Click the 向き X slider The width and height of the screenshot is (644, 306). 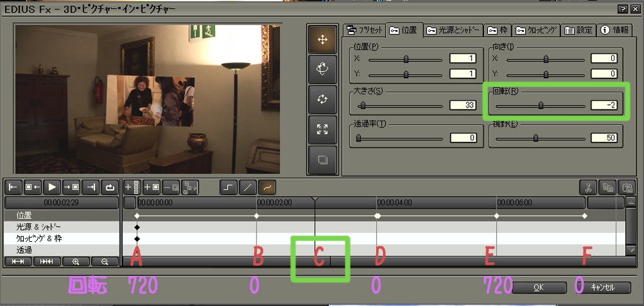click(545, 60)
